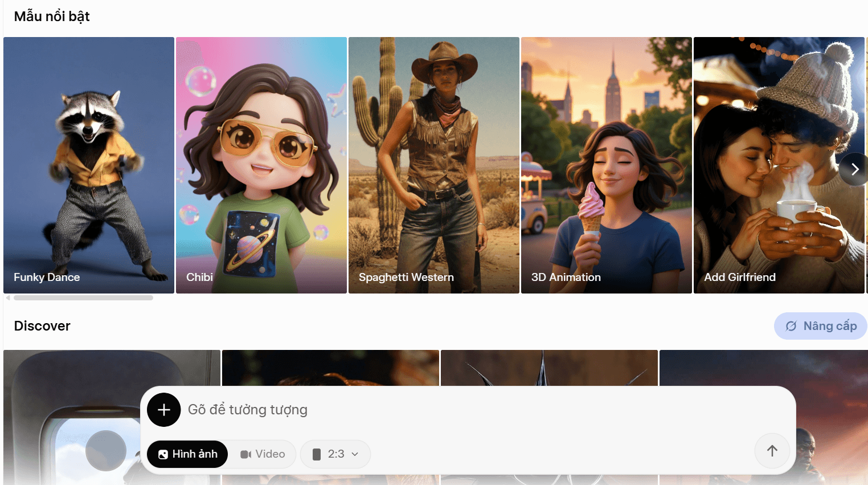This screenshot has width=868, height=485.
Task: Click the horizontal template scrollbar
Action: coord(83,297)
